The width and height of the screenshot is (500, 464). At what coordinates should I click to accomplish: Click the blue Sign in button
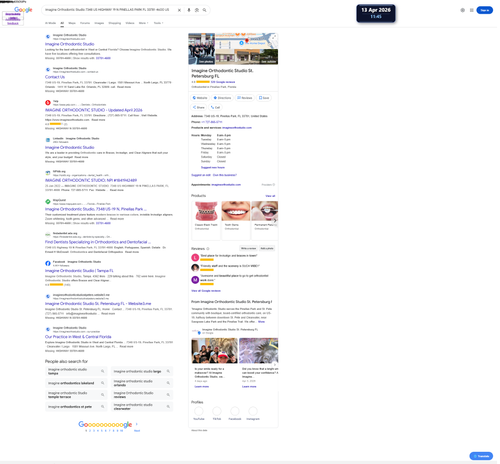485,10
